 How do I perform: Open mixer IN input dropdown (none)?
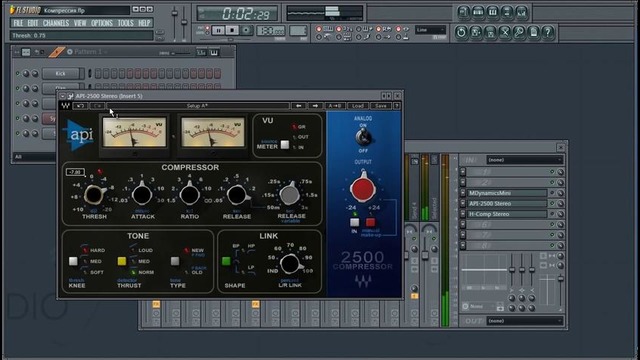point(525,160)
